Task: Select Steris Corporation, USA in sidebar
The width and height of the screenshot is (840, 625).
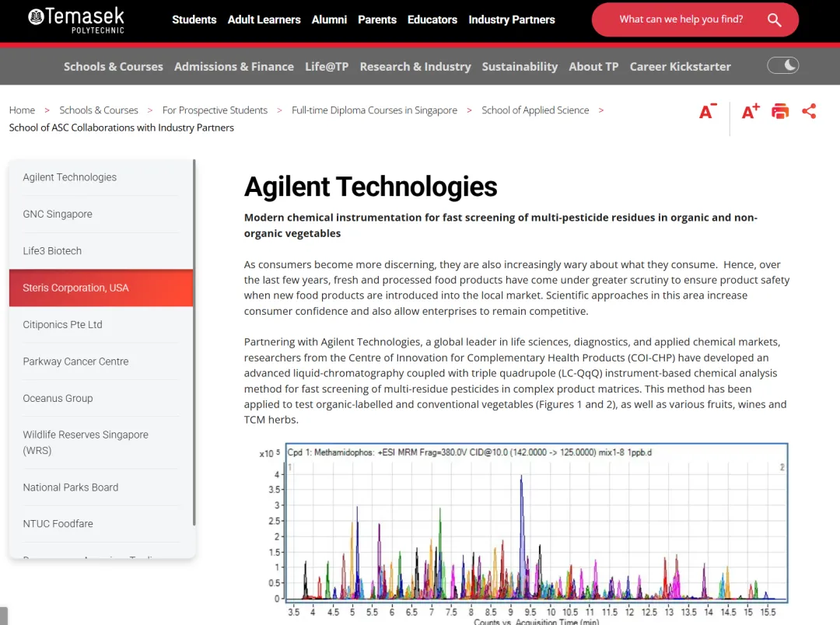Action: [x=100, y=288]
